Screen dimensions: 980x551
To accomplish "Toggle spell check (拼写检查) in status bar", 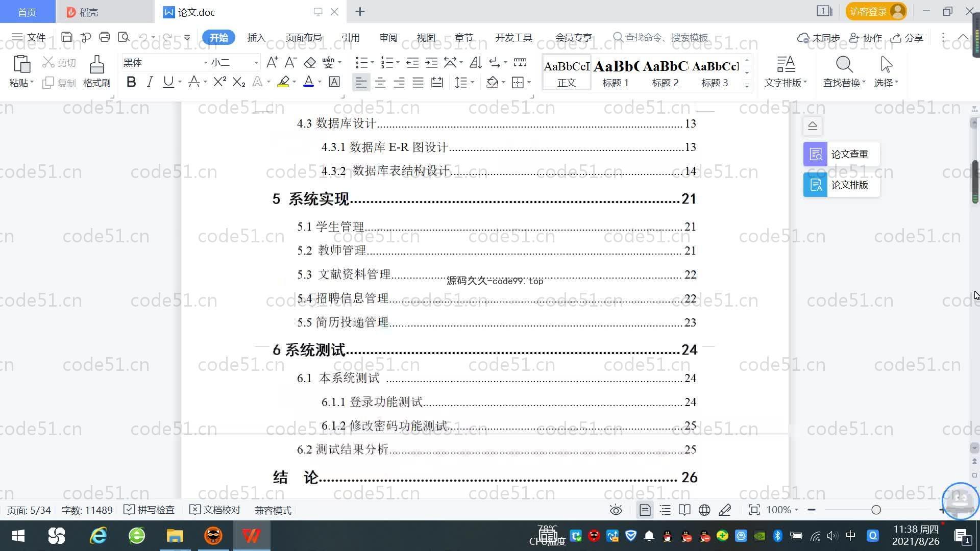I will 149,510.
